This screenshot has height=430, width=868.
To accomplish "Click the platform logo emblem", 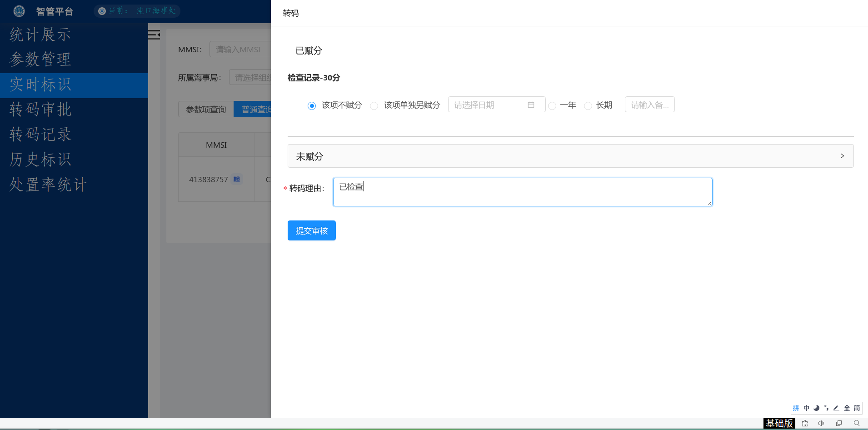I will [19, 11].
